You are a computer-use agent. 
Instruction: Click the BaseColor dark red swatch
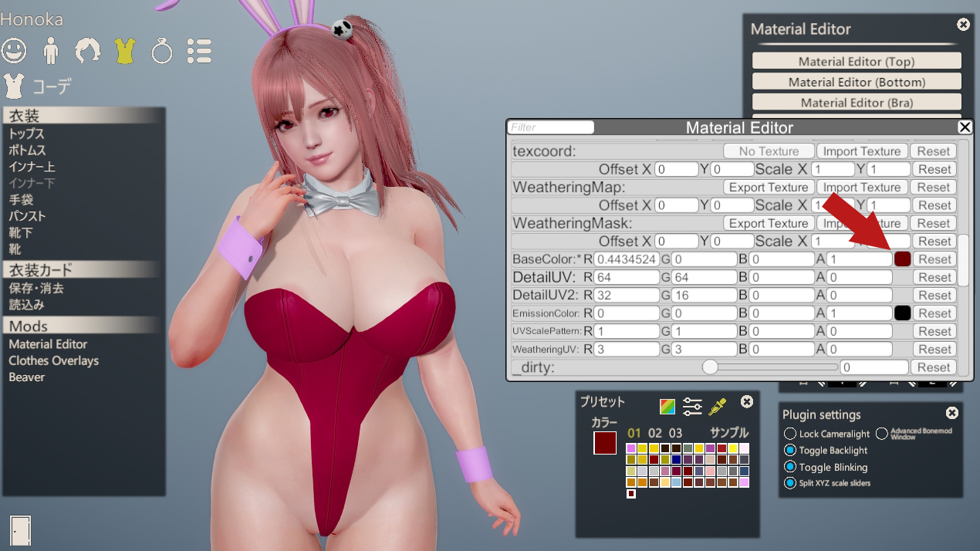click(x=902, y=259)
